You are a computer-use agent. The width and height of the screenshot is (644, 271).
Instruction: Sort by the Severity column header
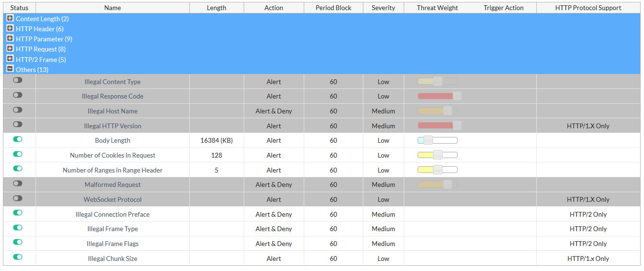[x=383, y=8]
